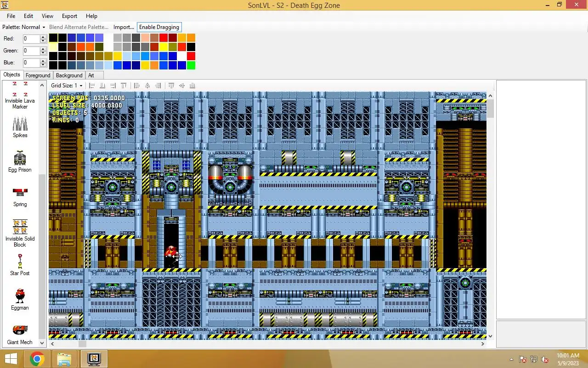Screen dimensions: 588x368
Task: Click the object list scroll down arrow
Action: coord(42,343)
